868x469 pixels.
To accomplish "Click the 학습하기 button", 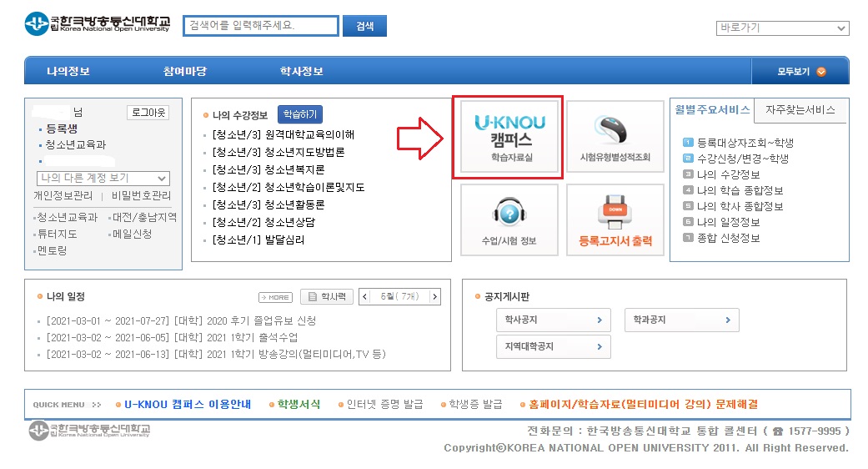I will (x=300, y=114).
